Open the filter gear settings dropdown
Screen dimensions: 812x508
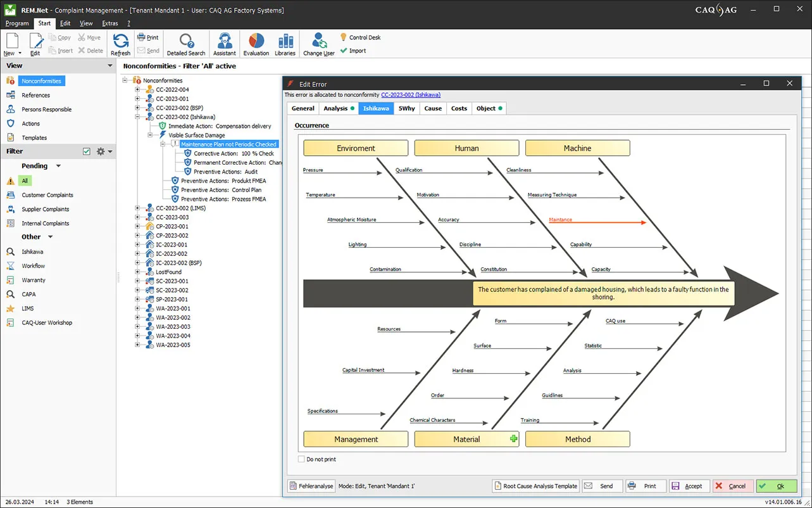(x=104, y=151)
